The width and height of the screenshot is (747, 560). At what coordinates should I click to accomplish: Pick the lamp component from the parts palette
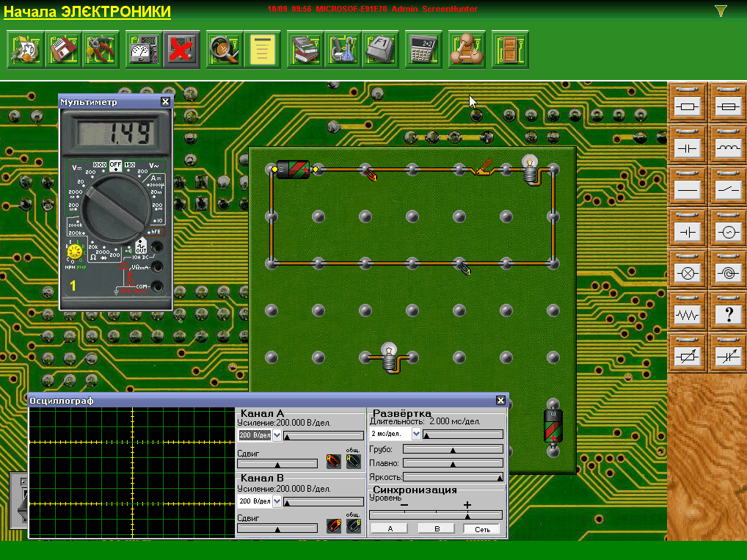687,274
